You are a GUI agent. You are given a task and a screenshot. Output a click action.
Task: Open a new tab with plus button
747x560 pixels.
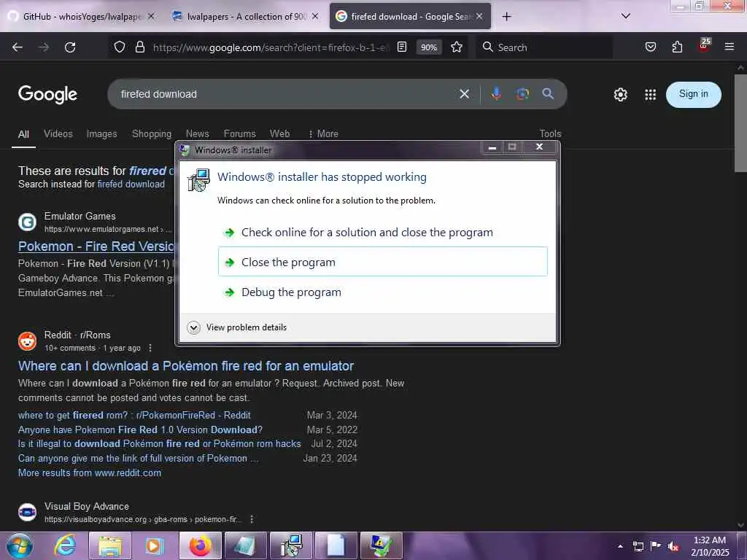506,17
